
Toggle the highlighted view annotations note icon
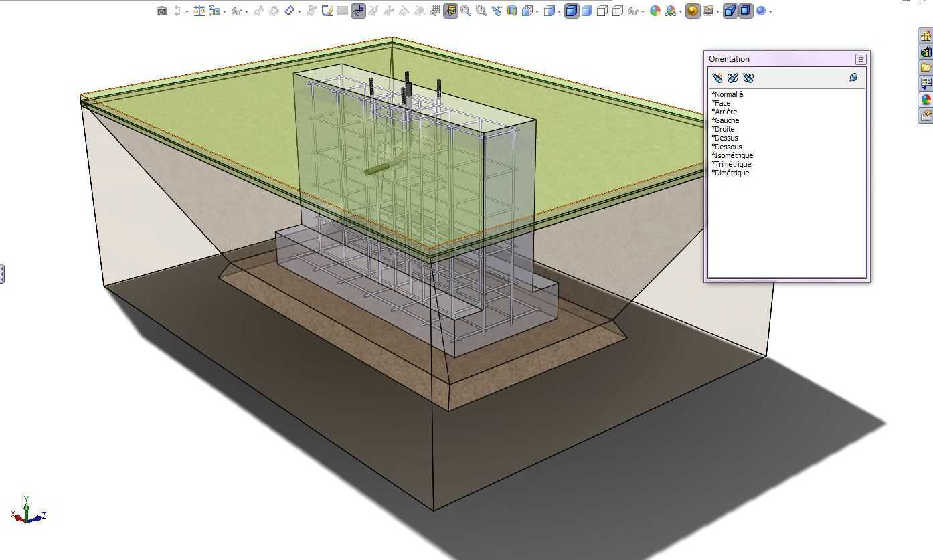pos(450,11)
